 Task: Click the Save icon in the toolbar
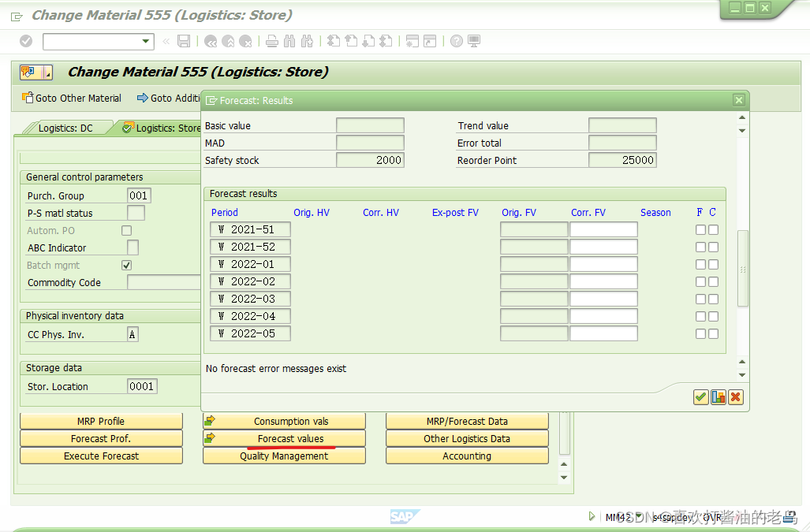(185, 41)
